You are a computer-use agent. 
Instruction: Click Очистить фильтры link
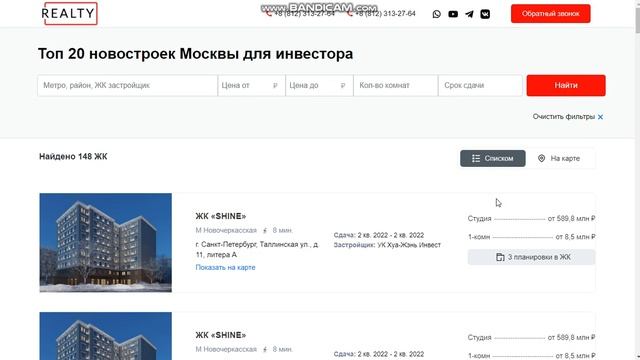click(563, 117)
